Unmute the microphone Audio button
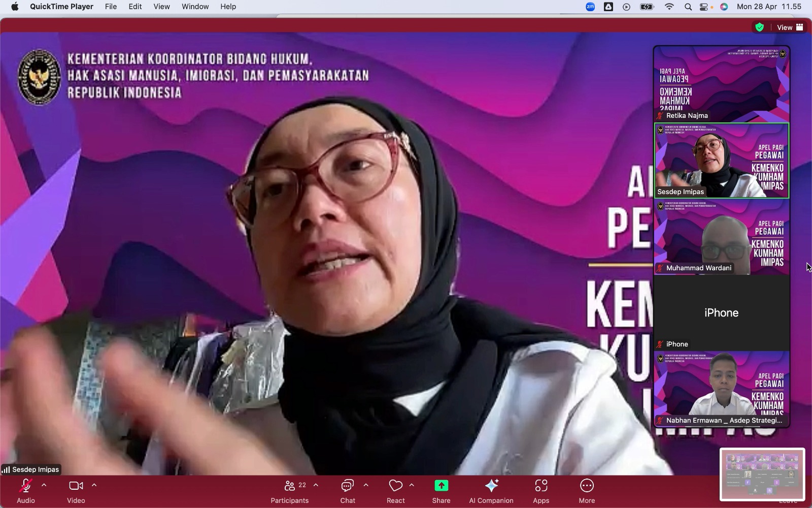Viewport: 812px width, 508px height. point(25,486)
